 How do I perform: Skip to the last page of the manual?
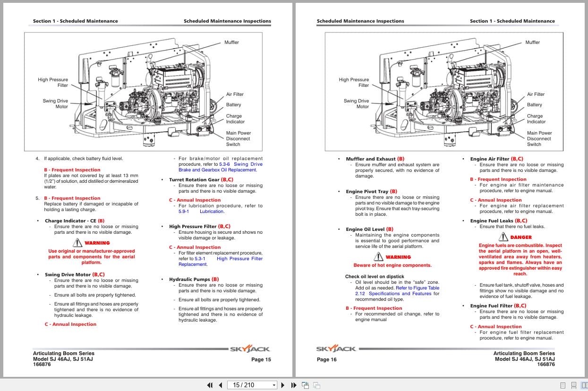pos(293,385)
